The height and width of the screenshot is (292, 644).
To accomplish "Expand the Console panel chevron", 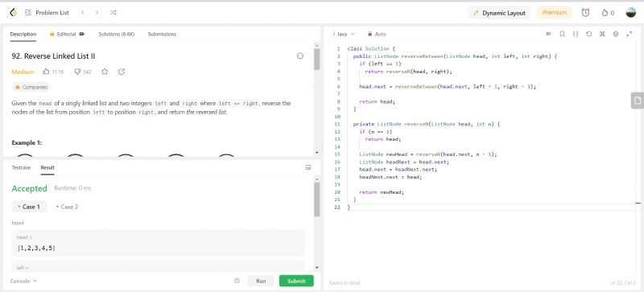I will 35,281.
